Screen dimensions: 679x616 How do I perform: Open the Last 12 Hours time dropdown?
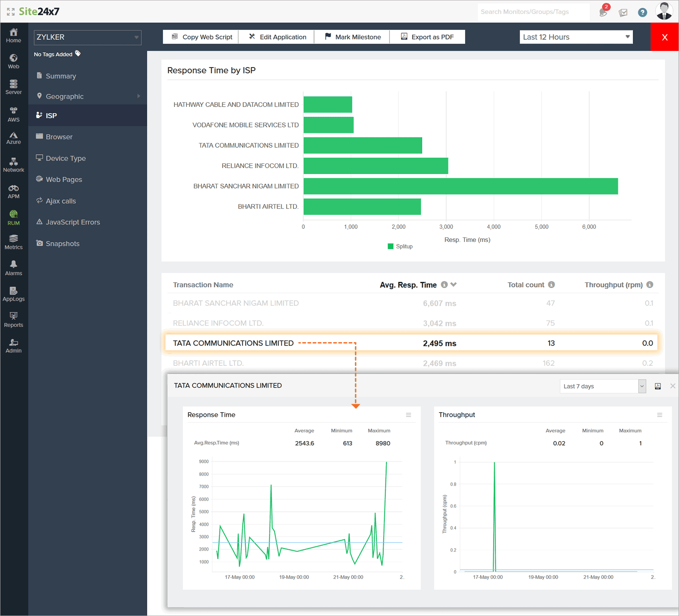pyautogui.click(x=576, y=37)
